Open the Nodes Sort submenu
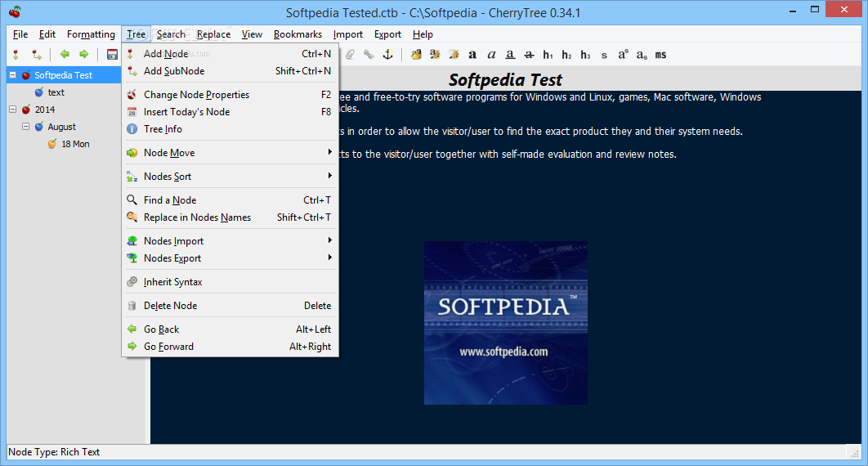This screenshot has width=868, height=466. point(230,177)
